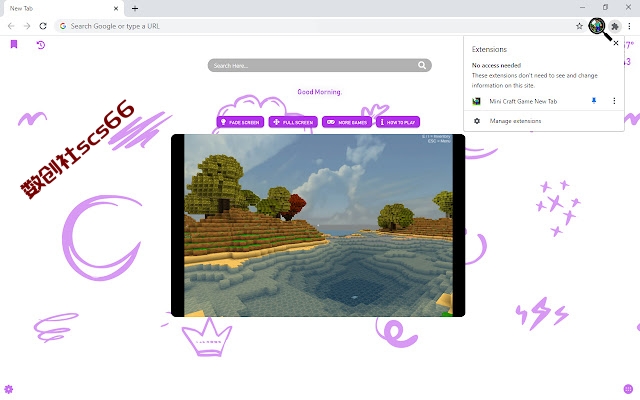Open more options for Mini Craft Game New Tab
The width and height of the screenshot is (640, 400).
[x=614, y=101]
